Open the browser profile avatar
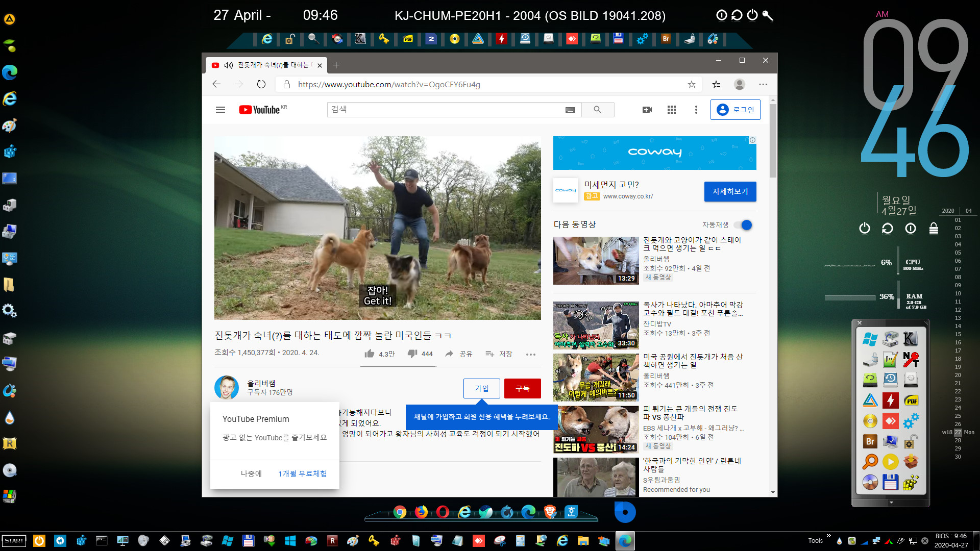 click(x=740, y=85)
